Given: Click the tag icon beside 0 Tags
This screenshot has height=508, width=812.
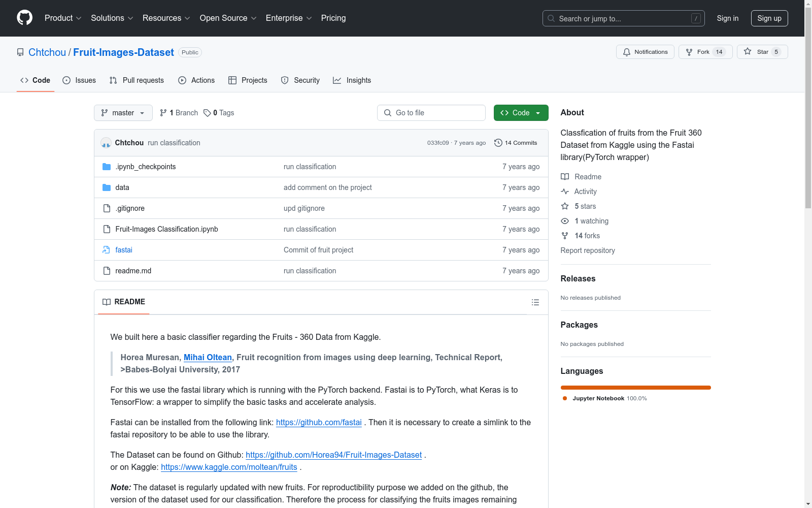Looking at the screenshot, I should click(x=207, y=113).
